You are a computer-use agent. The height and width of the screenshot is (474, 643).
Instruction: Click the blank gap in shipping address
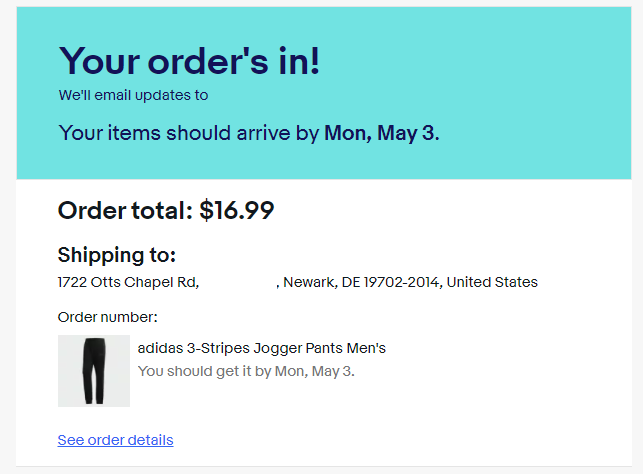click(x=238, y=282)
